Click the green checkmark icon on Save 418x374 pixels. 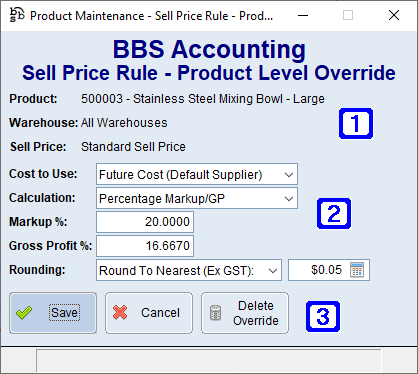point(24,313)
